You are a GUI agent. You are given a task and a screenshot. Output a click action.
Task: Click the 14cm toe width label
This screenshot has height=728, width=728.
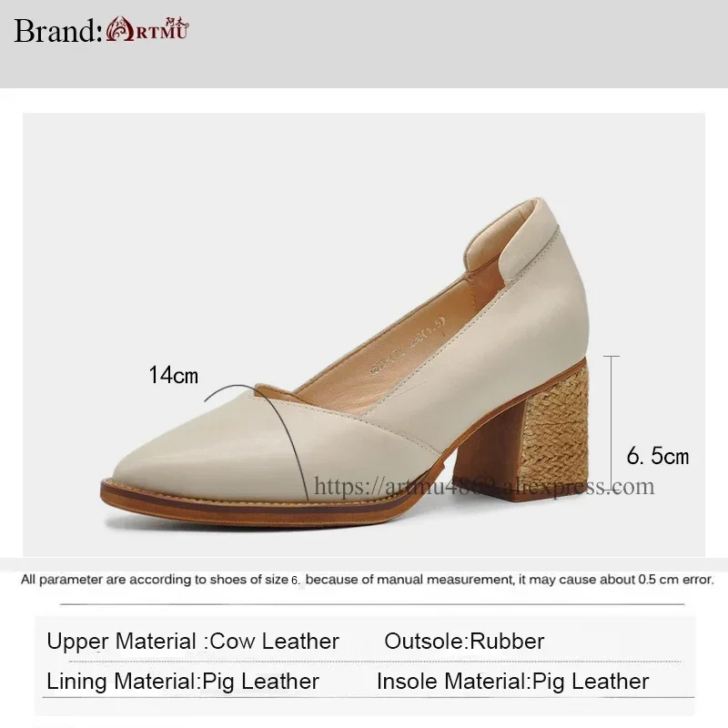coord(173,375)
